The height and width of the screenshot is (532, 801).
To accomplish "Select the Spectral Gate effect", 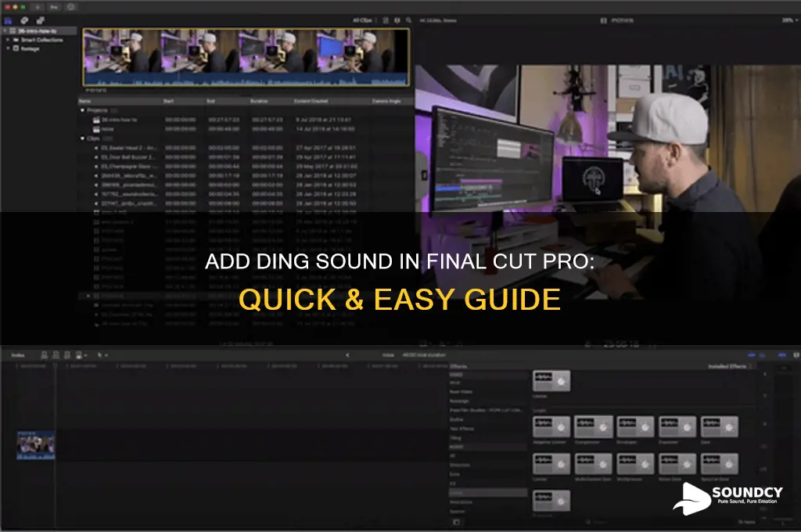I will pos(720,463).
